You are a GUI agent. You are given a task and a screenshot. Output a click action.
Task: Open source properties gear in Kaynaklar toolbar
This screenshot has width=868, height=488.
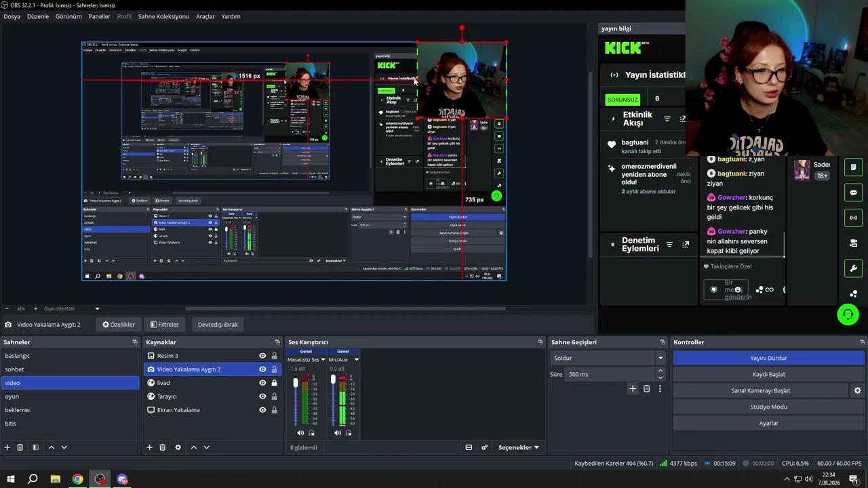tap(178, 447)
